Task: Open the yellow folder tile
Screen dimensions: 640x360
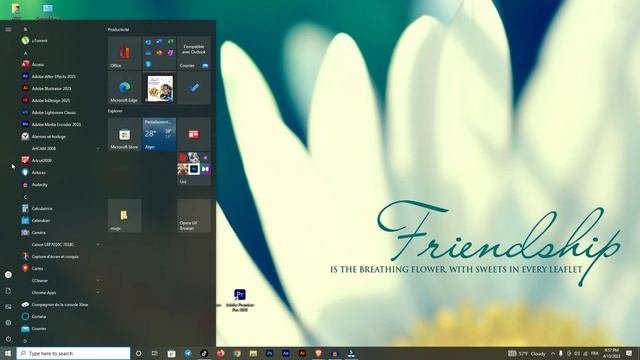Action: pos(124,216)
